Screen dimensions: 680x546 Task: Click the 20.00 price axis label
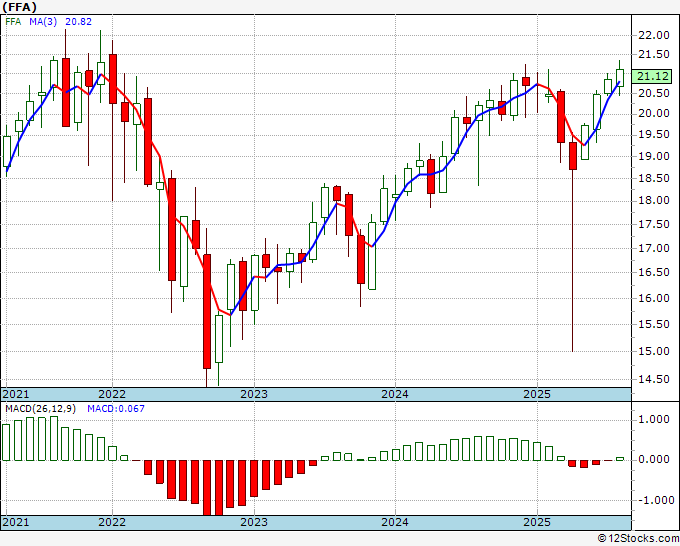(x=654, y=114)
